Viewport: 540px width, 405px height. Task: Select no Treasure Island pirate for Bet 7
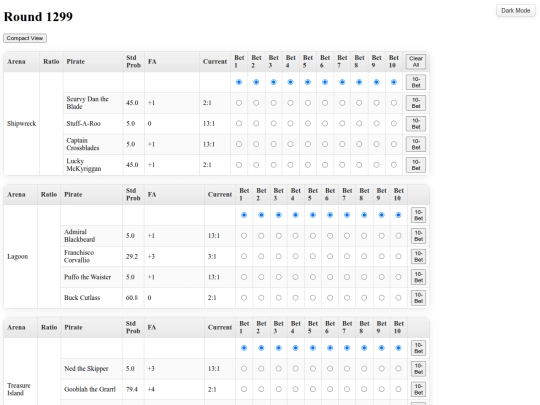[x=347, y=348]
